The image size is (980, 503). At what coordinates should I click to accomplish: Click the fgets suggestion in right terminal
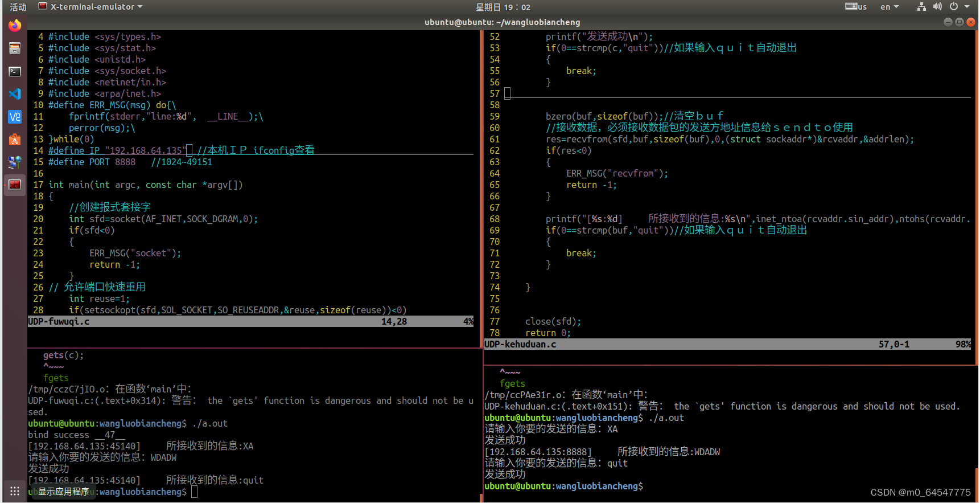click(x=513, y=383)
